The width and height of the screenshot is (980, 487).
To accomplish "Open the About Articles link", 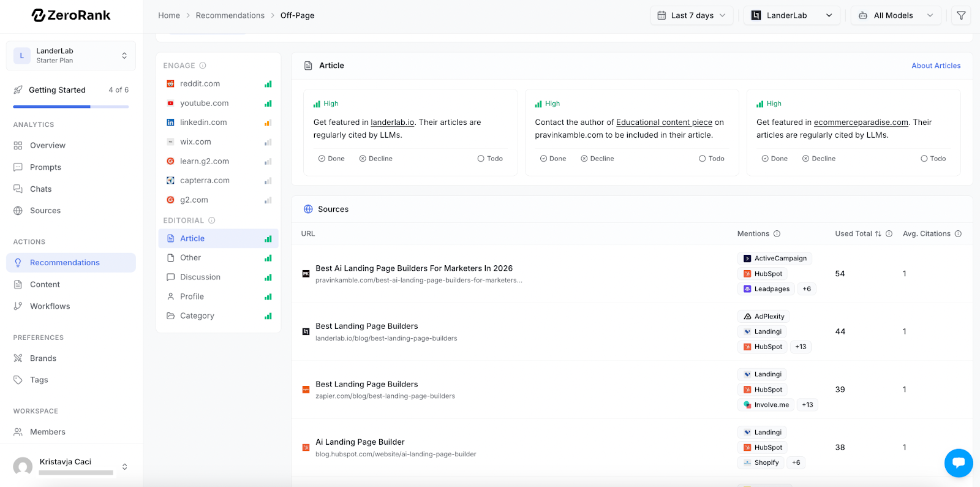I will click(x=936, y=66).
